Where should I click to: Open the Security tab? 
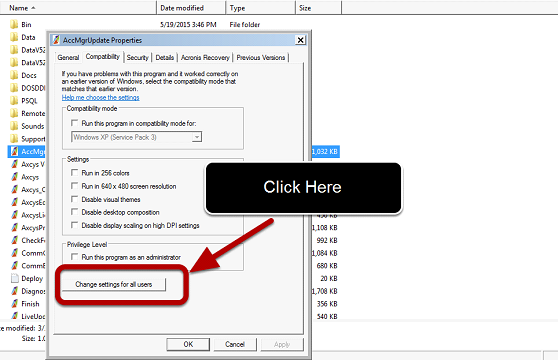tap(138, 57)
